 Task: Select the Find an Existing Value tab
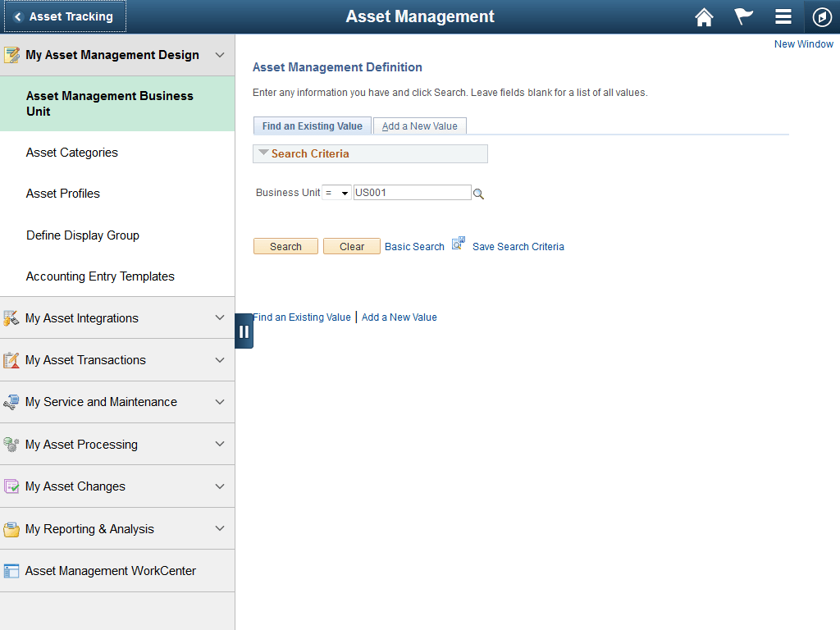(312, 126)
